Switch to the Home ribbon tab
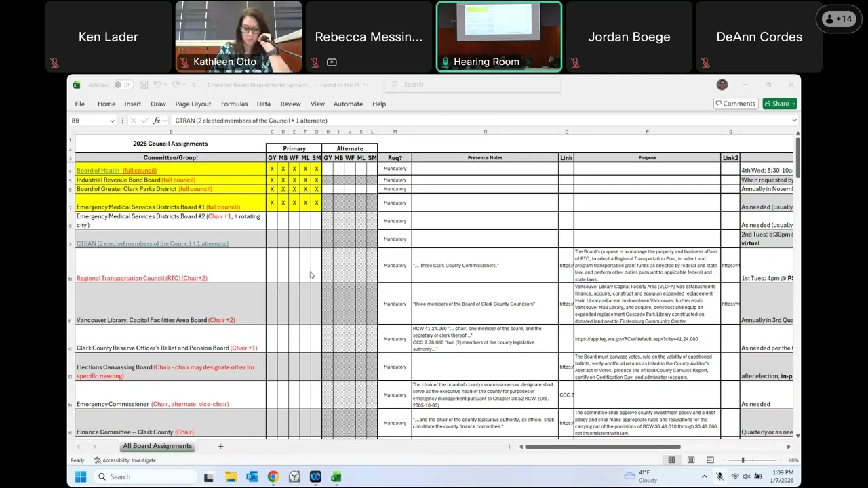 point(106,104)
